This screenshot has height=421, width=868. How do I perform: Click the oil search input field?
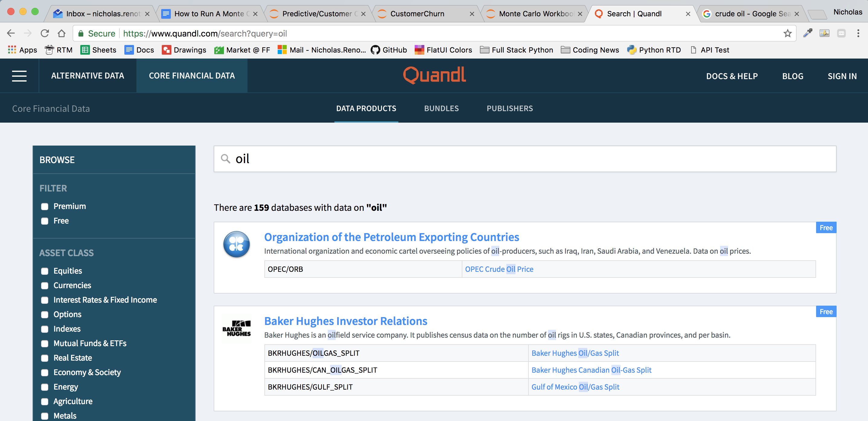[525, 159]
